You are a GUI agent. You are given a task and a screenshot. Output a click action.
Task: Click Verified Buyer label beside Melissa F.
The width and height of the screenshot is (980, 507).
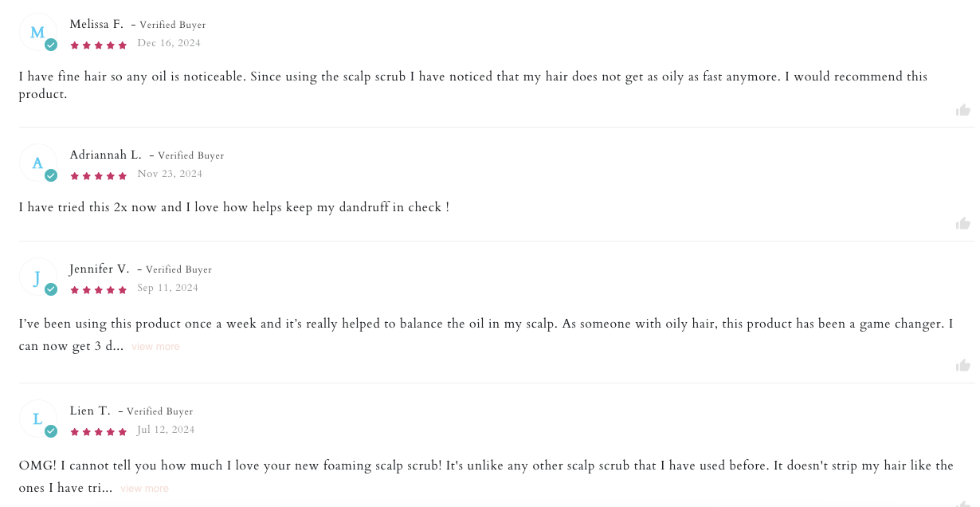(x=172, y=26)
